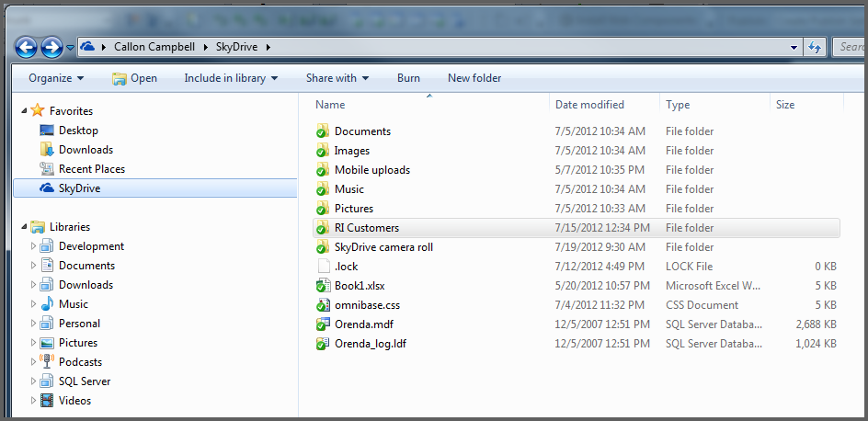Click the Burn toolbar button
This screenshot has width=868, height=421.
(408, 78)
